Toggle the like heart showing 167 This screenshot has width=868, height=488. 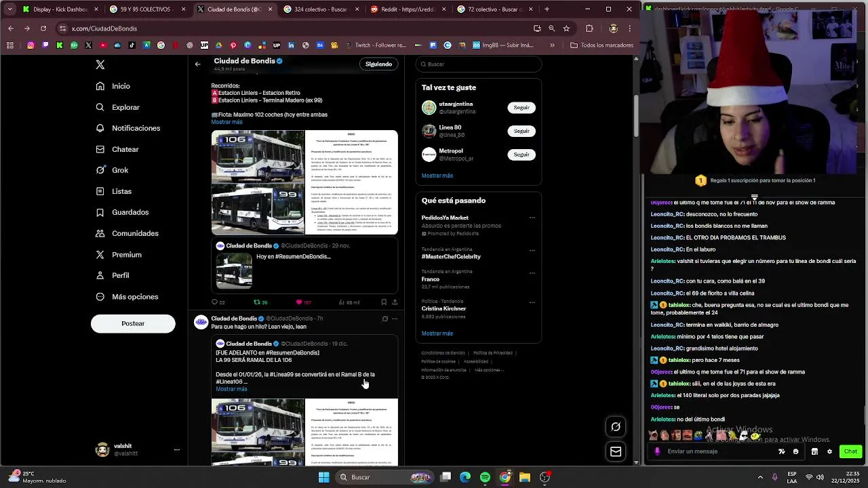pos(299,302)
